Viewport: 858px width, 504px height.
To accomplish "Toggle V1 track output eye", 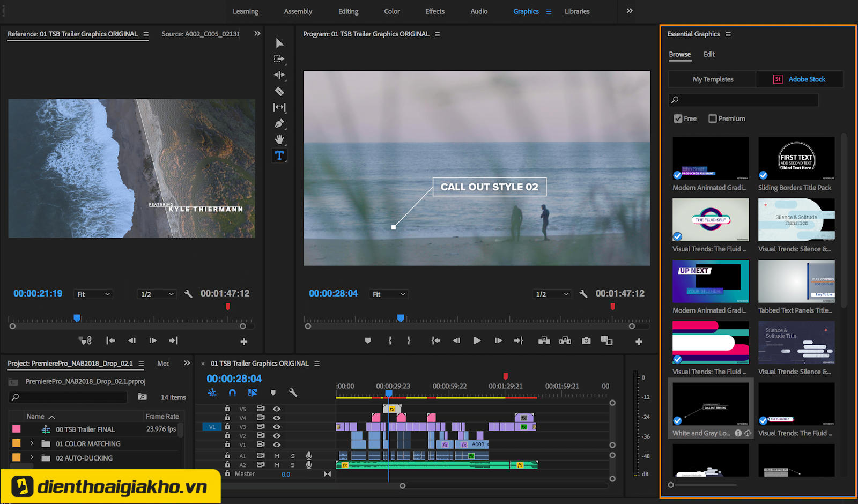I will [x=277, y=444].
